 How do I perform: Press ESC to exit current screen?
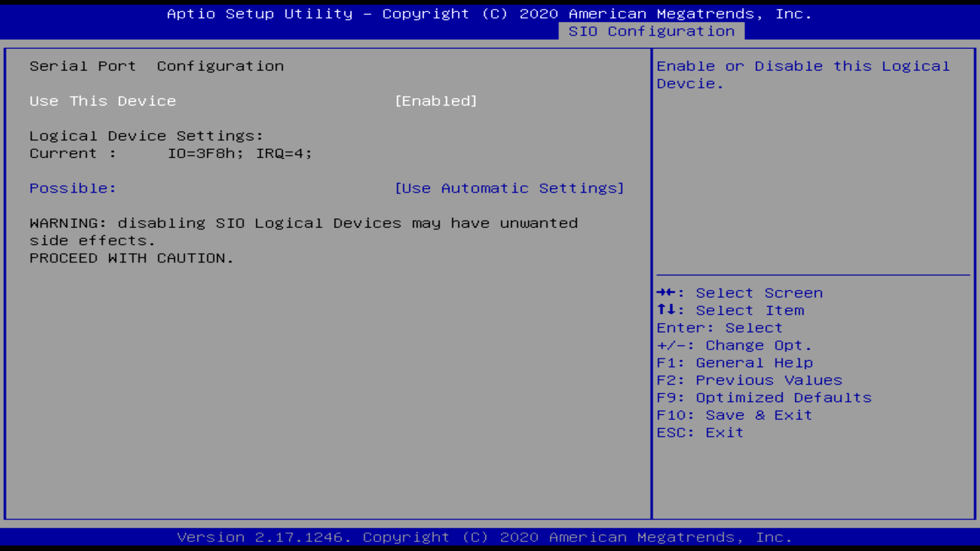[x=700, y=432]
